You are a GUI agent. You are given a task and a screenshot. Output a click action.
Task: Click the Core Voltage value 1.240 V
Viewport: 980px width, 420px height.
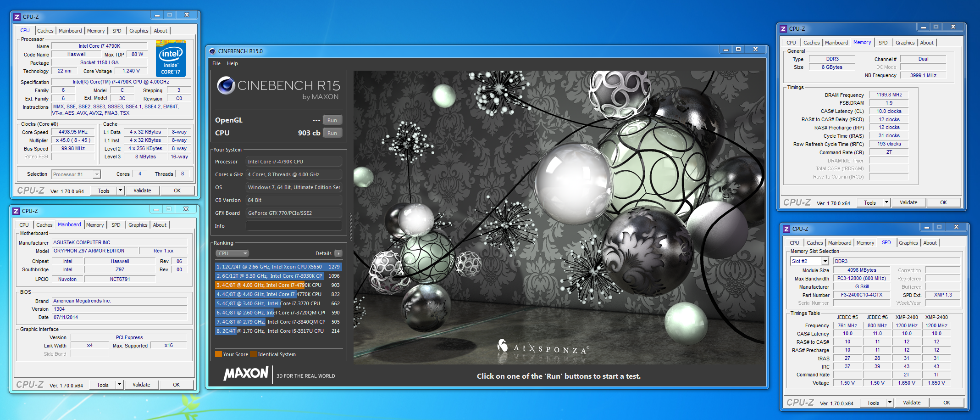pos(131,71)
